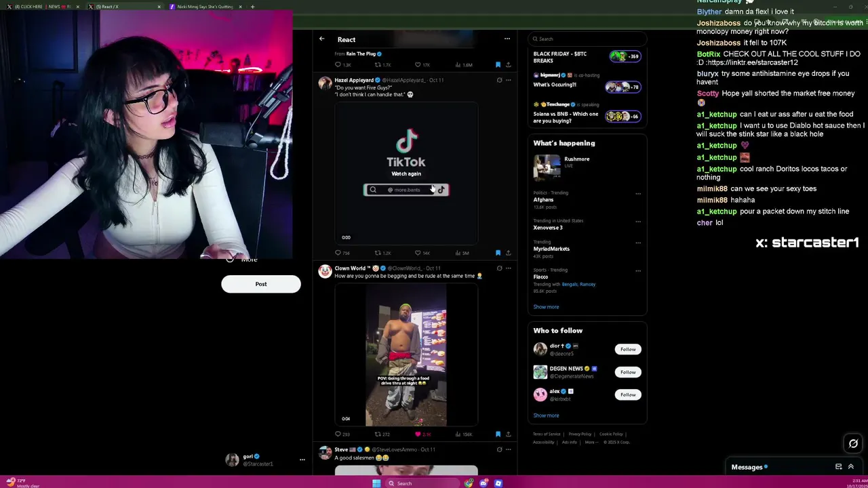
Task: Share Hazel Appleyard's post
Action: [508, 253]
